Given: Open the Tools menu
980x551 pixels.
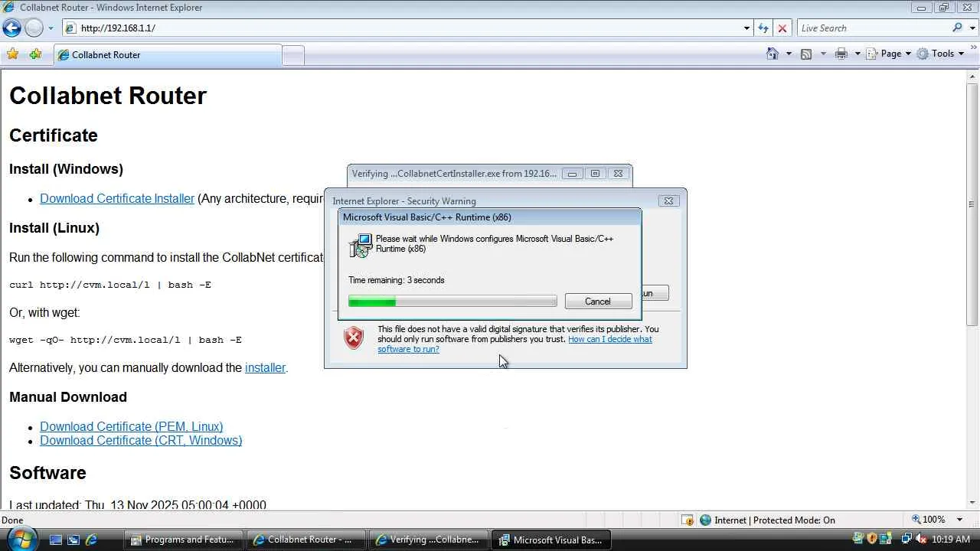Looking at the screenshot, I should pos(940,54).
